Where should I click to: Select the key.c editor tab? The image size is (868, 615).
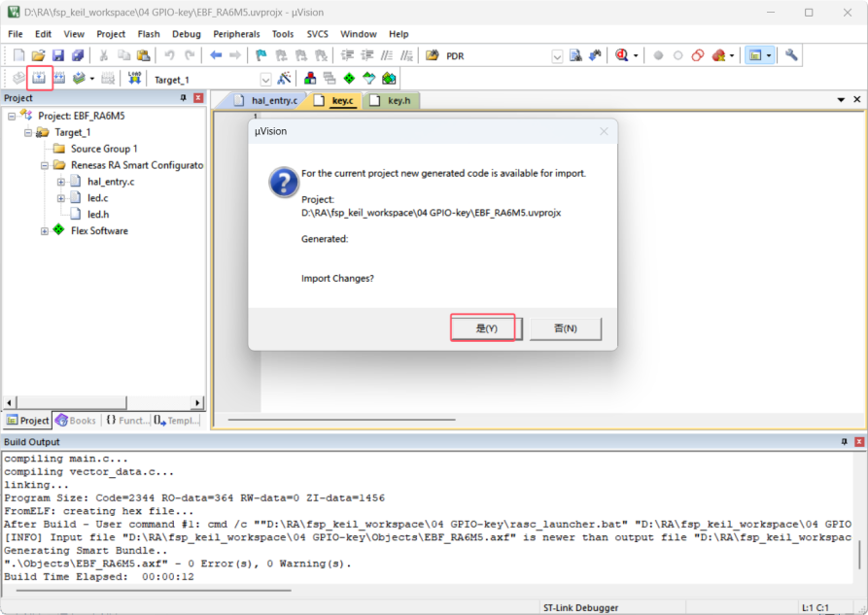pos(335,100)
